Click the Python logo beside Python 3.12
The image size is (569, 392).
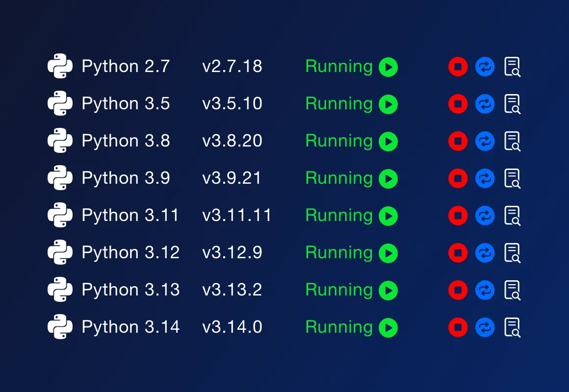point(60,252)
